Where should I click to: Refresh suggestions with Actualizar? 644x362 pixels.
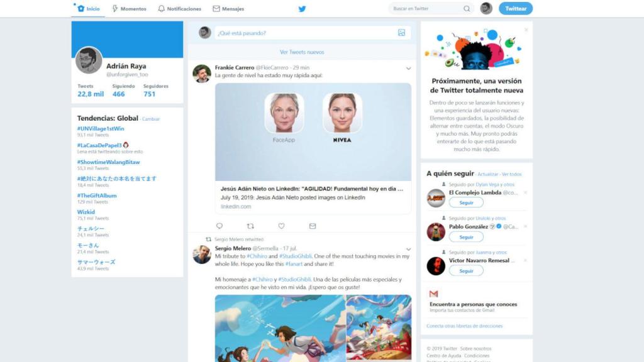point(487,175)
